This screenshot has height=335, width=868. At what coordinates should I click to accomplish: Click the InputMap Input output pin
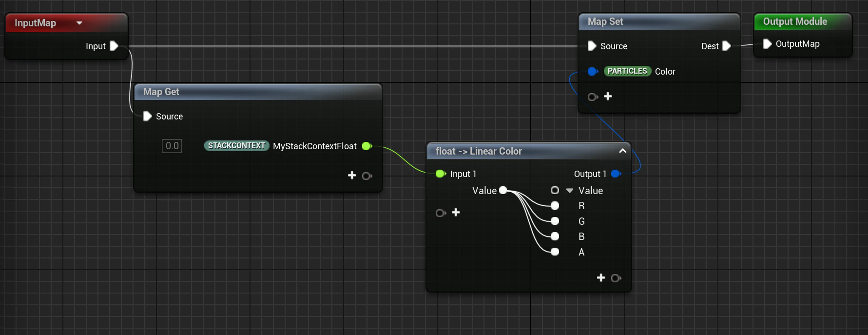point(114,46)
